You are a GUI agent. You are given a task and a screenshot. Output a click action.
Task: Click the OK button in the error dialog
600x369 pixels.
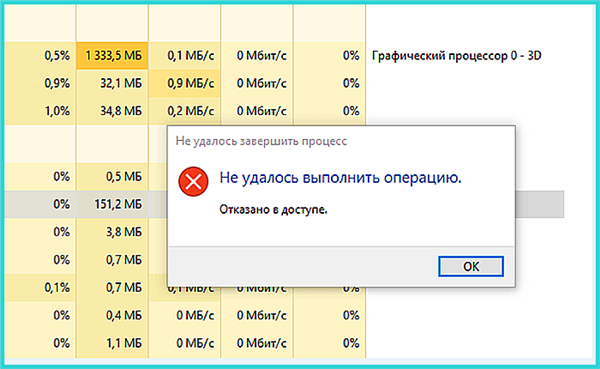pos(471,266)
